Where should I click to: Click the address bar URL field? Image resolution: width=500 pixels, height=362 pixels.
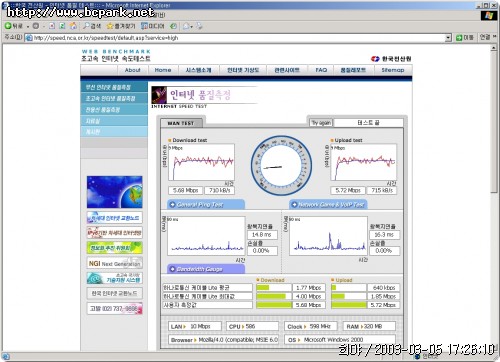(x=236, y=38)
